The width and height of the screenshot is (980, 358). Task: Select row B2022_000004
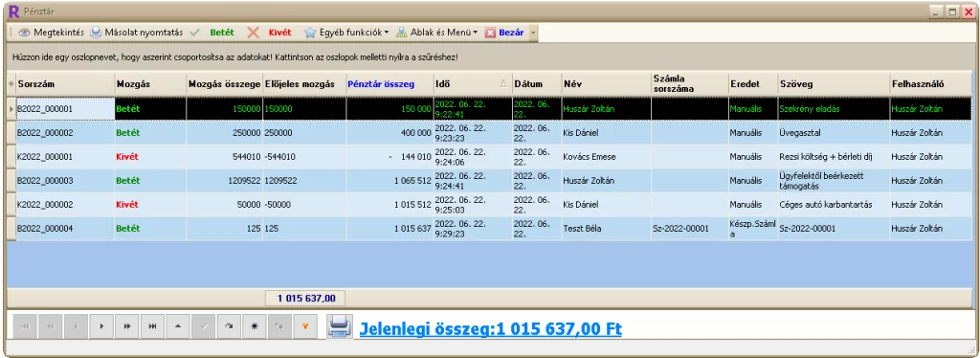[489, 229]
